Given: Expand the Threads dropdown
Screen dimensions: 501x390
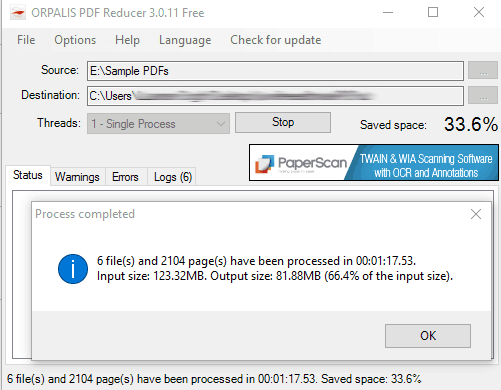Looking at the screenshot, I should pos(158,124).
